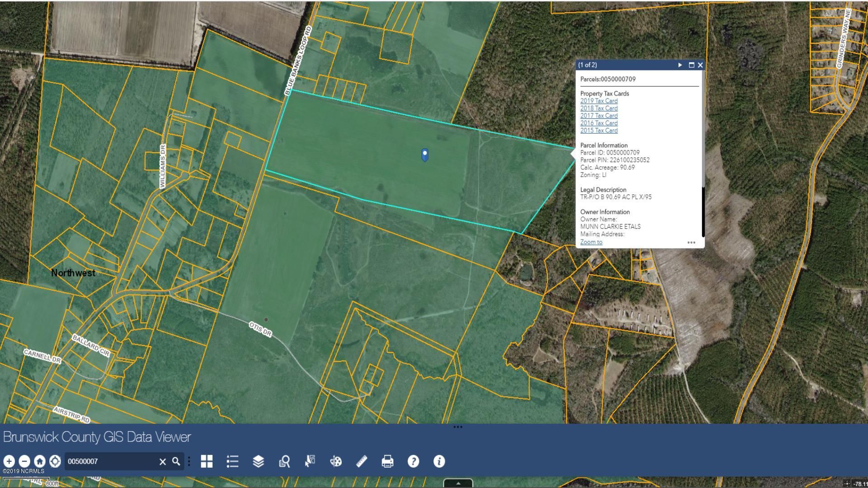The height and width of the screenshot is (488, 868).
Task: Click Zoom to parcel link
Action: (591, 242)
